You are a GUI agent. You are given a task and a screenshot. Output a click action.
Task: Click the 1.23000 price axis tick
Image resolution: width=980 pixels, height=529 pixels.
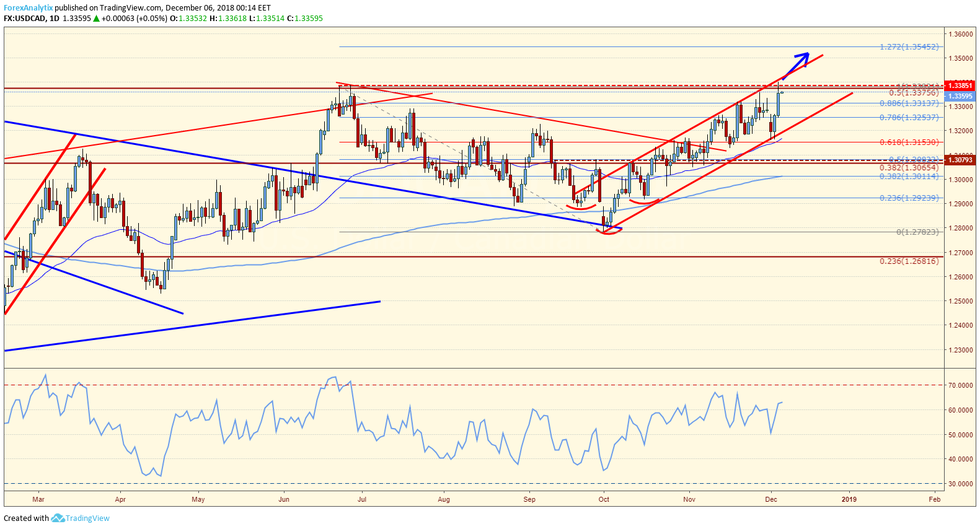pos(960,350)
